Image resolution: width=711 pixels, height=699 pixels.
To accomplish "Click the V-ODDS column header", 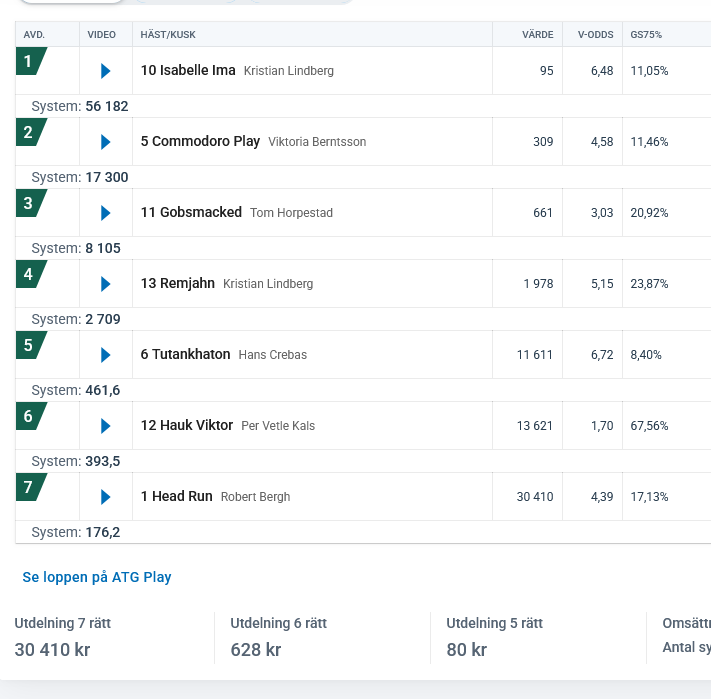I will (x=595, y=35).
